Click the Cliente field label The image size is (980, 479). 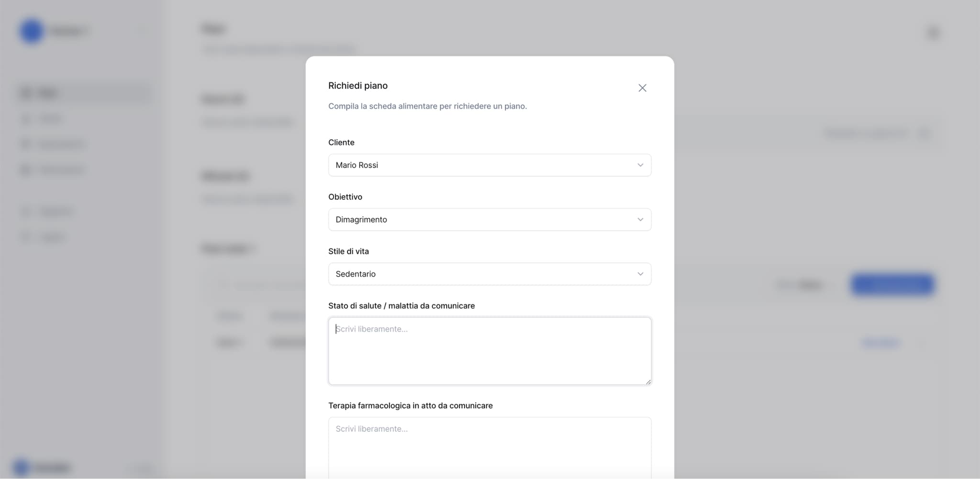[341, 143]
